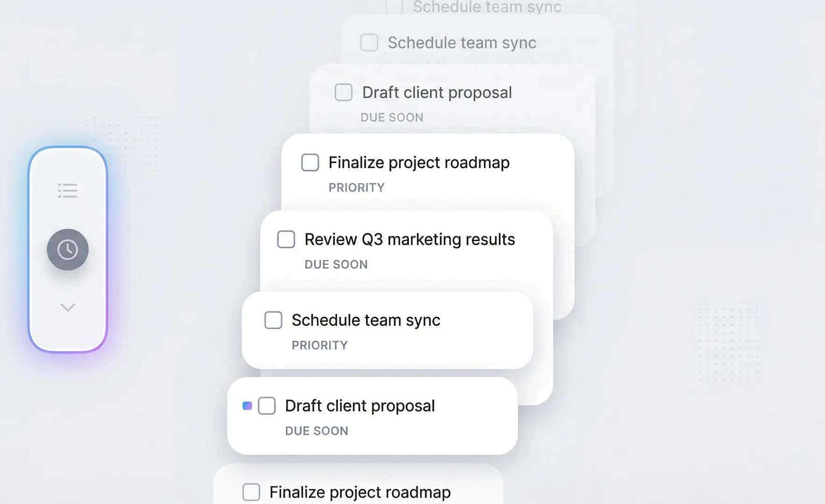Check the Draft client proposal checkbox beside colored dot
The width and height of the screenshot is (825, 504).
click(267, 406)
